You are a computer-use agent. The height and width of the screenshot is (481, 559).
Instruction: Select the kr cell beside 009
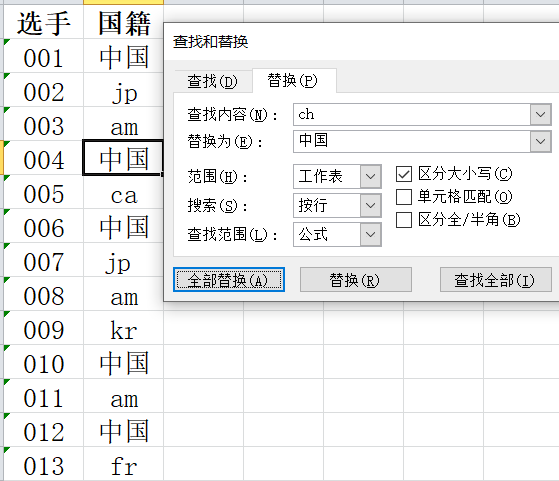tap(124, 328)
